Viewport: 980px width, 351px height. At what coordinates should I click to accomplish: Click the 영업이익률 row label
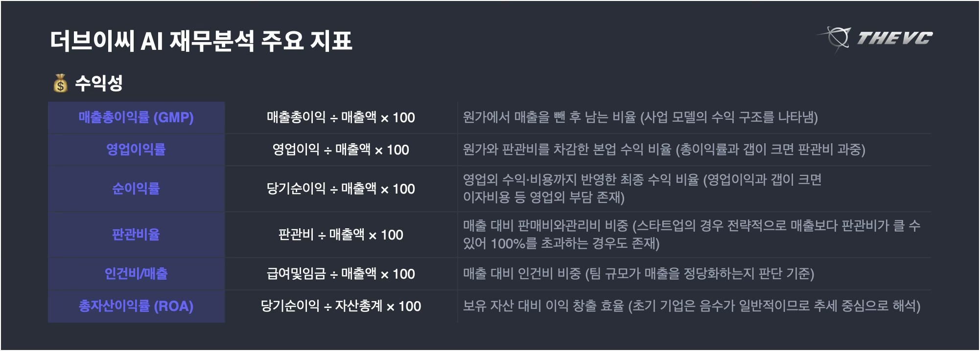point(136,150)
